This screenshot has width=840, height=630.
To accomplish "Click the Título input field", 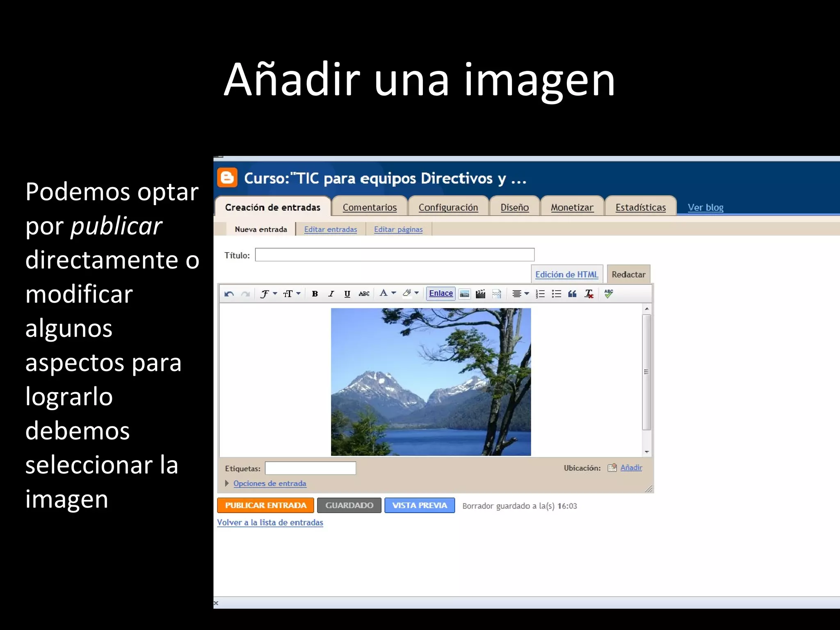I will (x=395, y=255).
